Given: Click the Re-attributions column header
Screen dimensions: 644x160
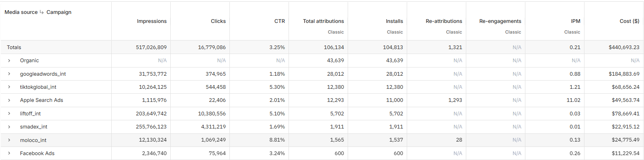Looking at the screenshot, I should tap(444, 21).
